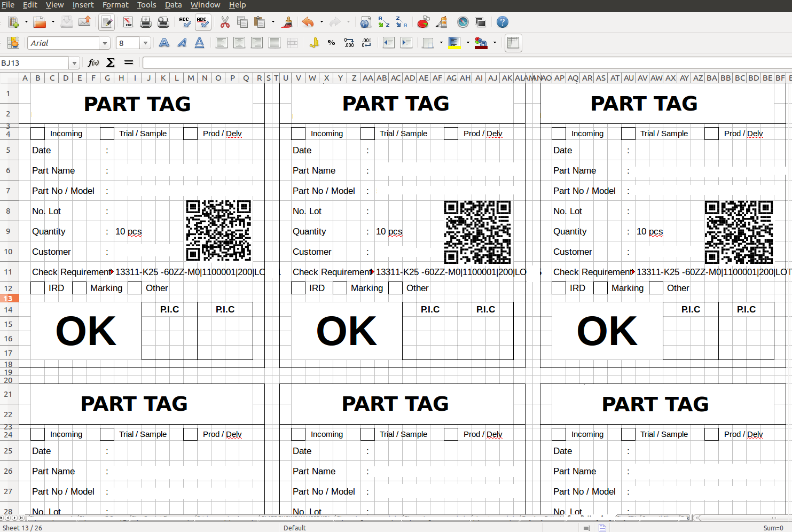This screenshot has height=532, width=792.
Task: Click the Name Box input field
Action: [35, 62]
